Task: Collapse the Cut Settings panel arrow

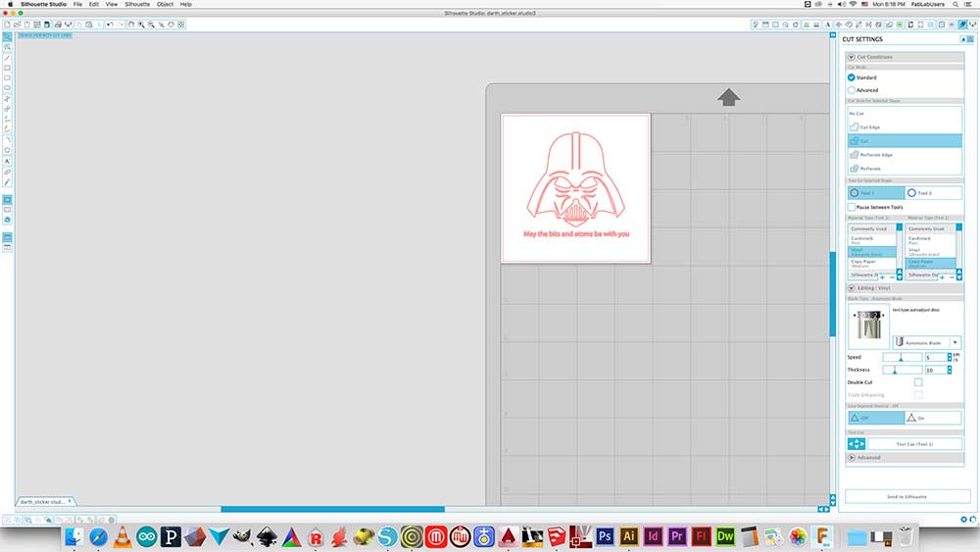Action: pos(963,39)
